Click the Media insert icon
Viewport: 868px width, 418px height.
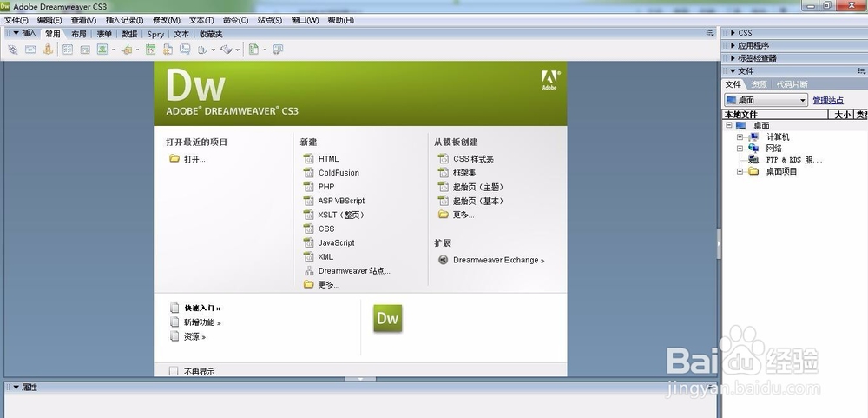(x=128, y=50)
